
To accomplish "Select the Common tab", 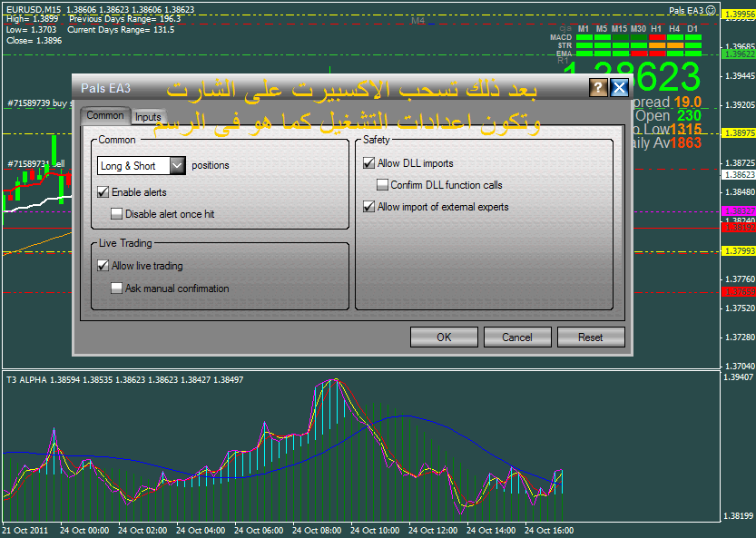I will click(x=105, y=116).
